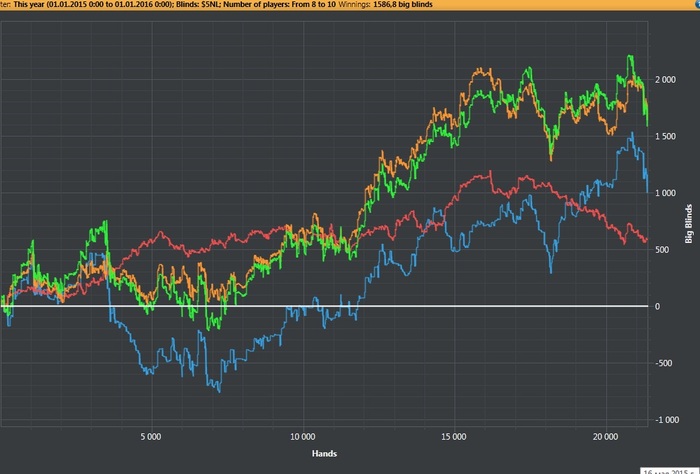Click the 'Big Blinds' y-axis title

(688, 224)
